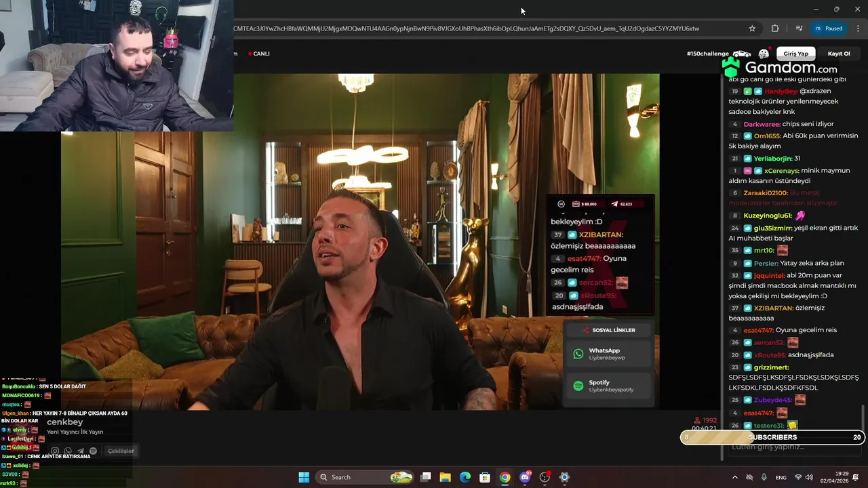Click the microphone tray icon
This screenshot has height=488, width=868.
[764, 477]
